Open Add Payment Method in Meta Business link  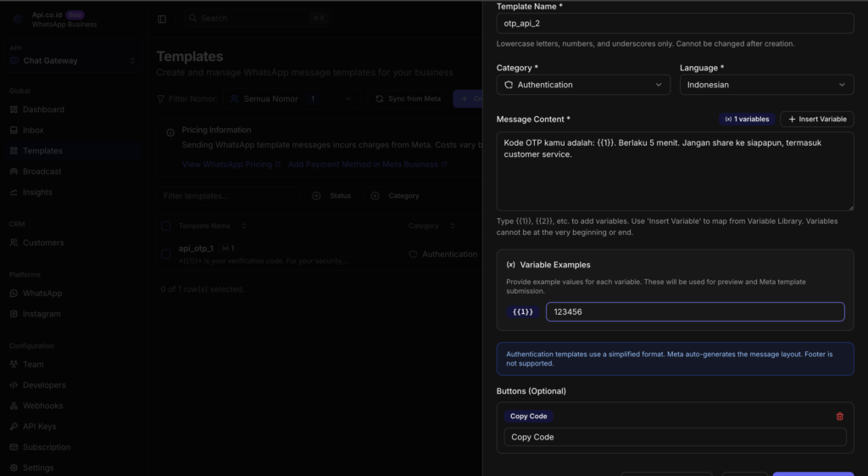point(368,164)
